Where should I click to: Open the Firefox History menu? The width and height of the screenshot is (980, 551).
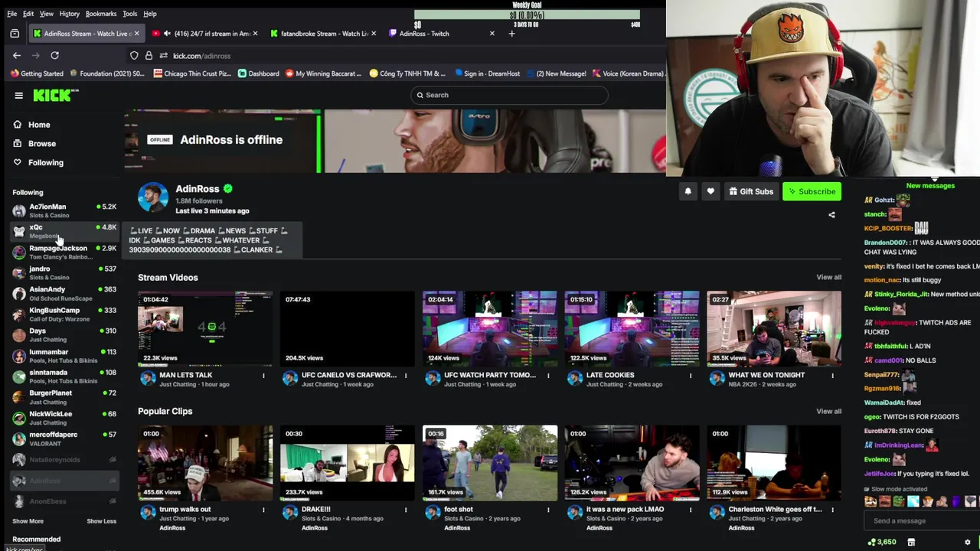pyautogui.click(x=69, y=14)
